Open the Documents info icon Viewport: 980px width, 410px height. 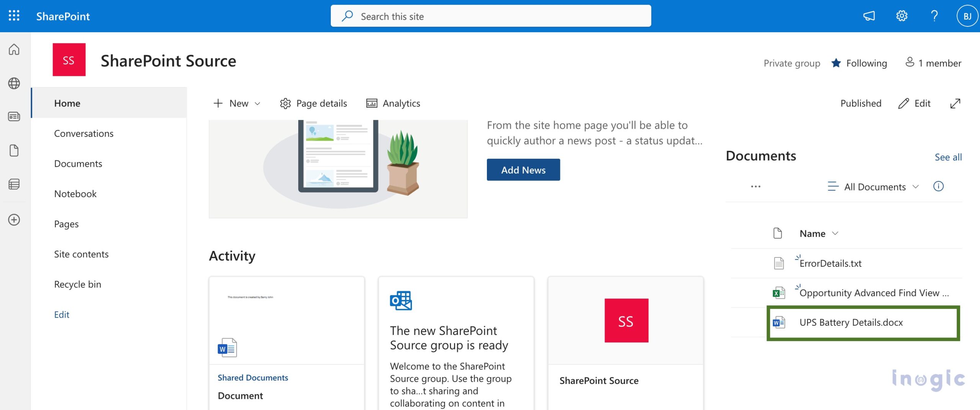pos(938,187)
